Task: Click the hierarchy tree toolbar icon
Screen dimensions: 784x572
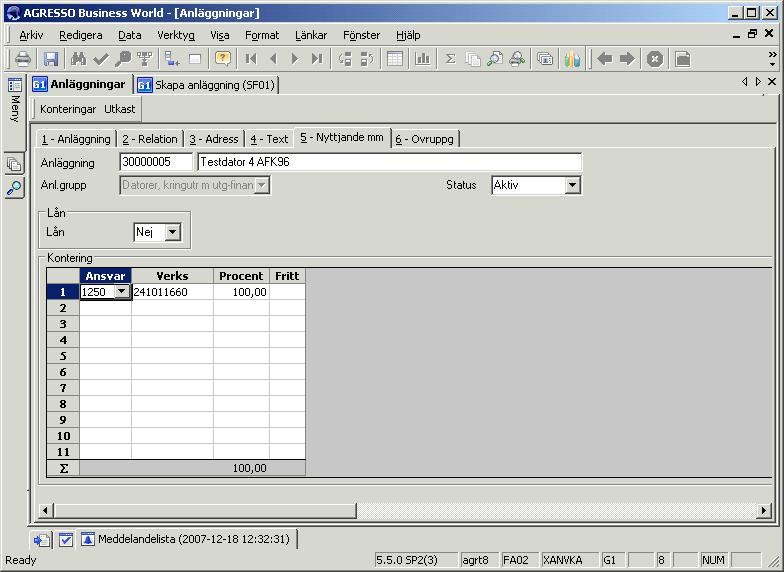Action: point(144,59)
